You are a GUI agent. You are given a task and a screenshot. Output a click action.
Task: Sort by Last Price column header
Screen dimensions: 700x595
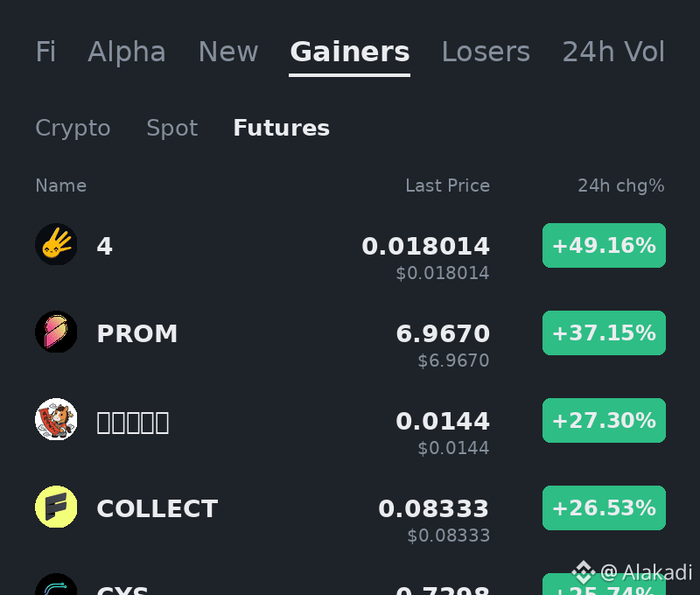(447, 185)
